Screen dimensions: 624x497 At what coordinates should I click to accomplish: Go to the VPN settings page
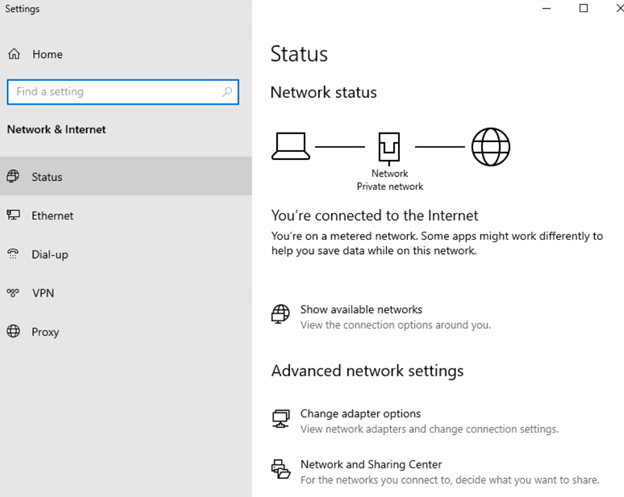pyautogui.click(x=43, y=293)
